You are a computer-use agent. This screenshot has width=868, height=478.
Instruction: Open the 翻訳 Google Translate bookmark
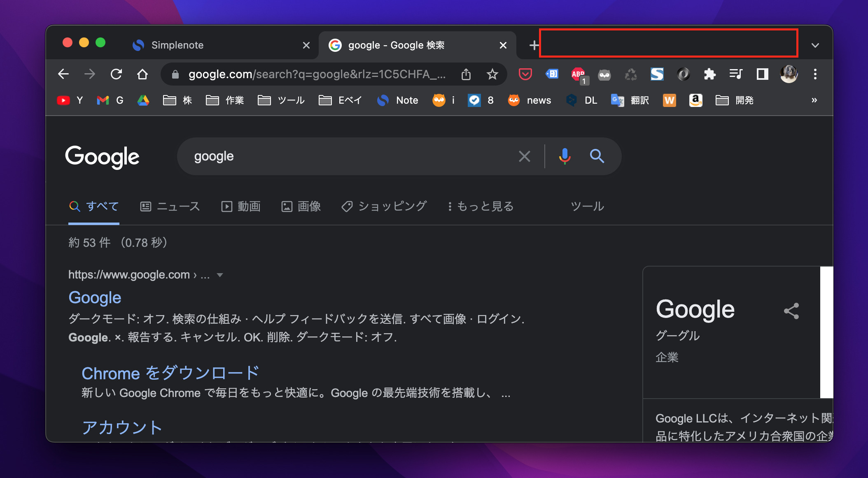630,100
